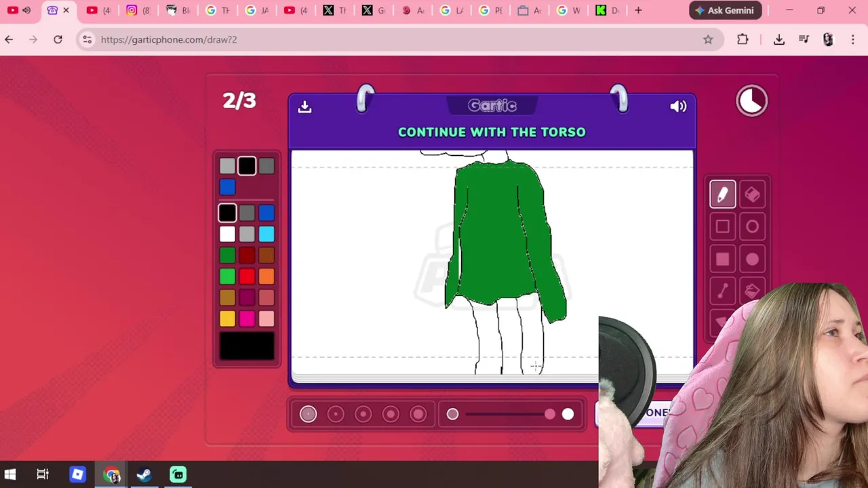This screenshot has height=488, width=868.
Task: Pick the cyan color swatch
Action: point(267,235)
